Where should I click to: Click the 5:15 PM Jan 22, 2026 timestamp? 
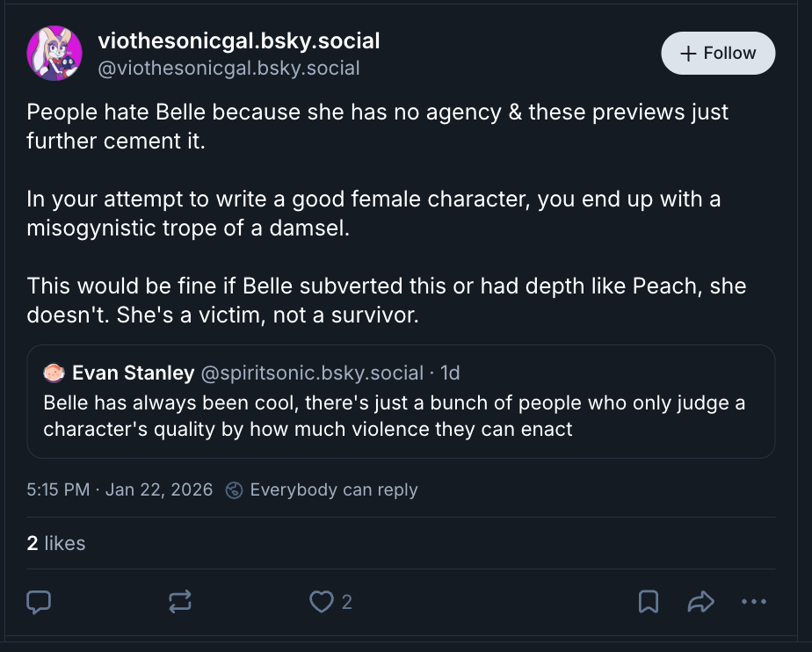tap(120, 489)
